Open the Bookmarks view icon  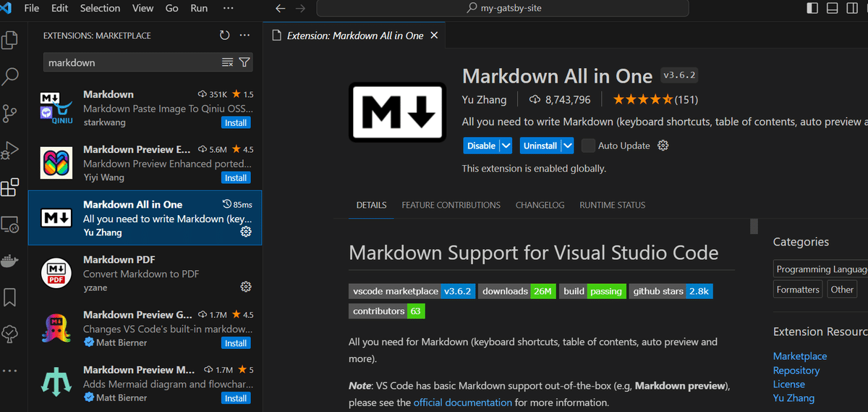click(10, 297)
